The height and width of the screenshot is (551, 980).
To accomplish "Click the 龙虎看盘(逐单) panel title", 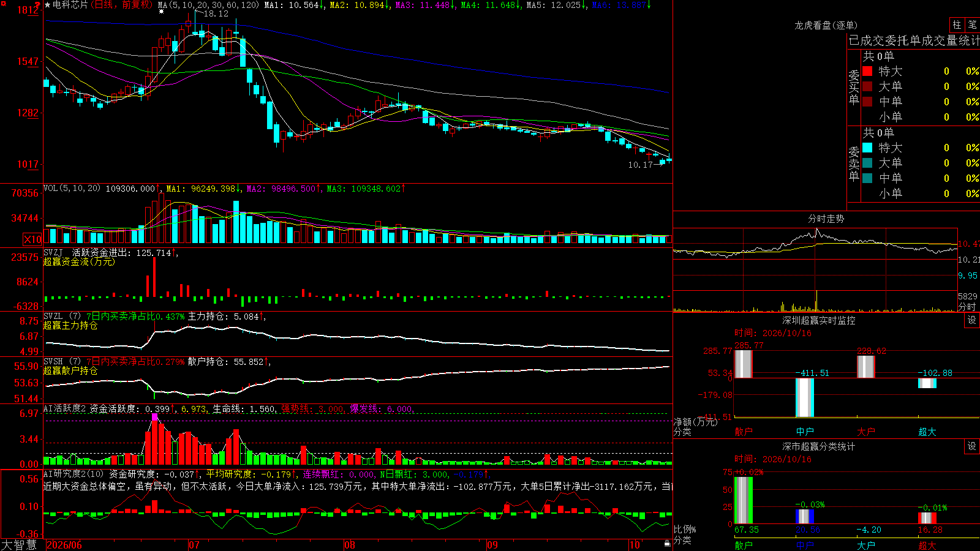I will pos(826,26).
